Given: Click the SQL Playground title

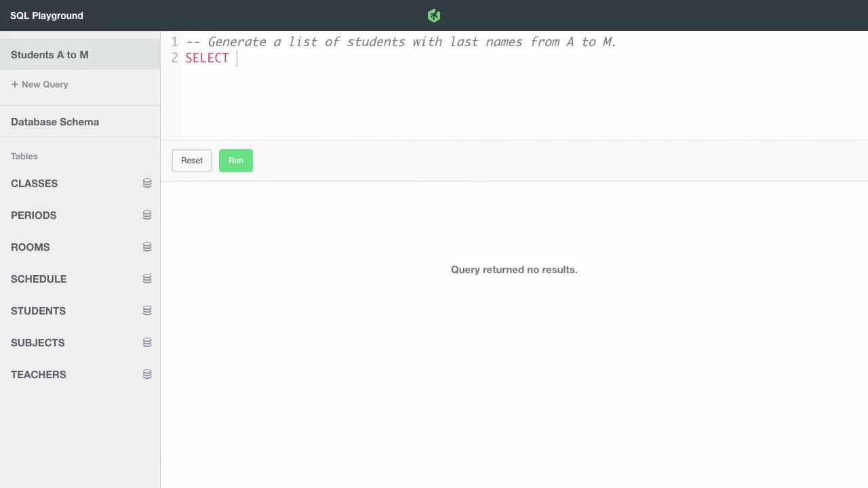Looking at the screenshot, I should [46, 15].
